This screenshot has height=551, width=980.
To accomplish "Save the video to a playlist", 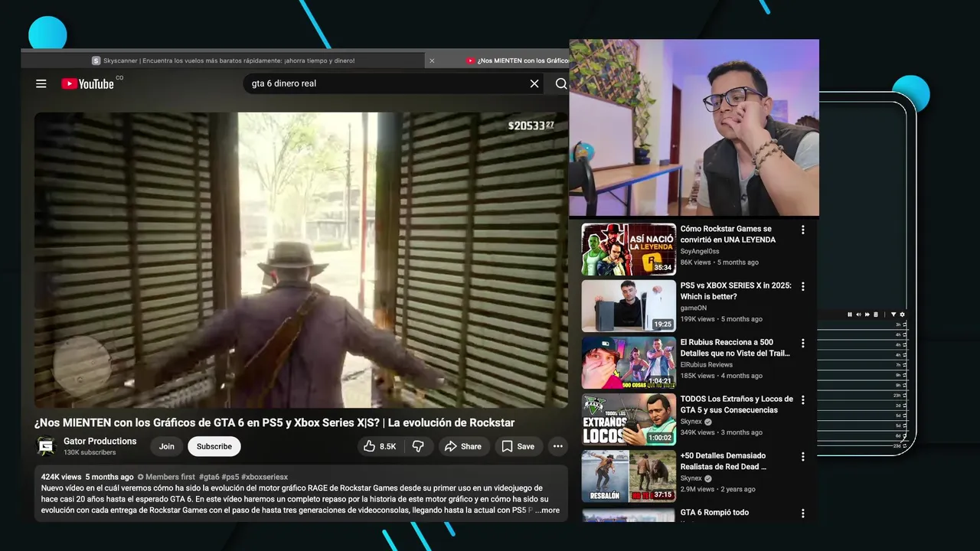I will (x=518, y=446).
